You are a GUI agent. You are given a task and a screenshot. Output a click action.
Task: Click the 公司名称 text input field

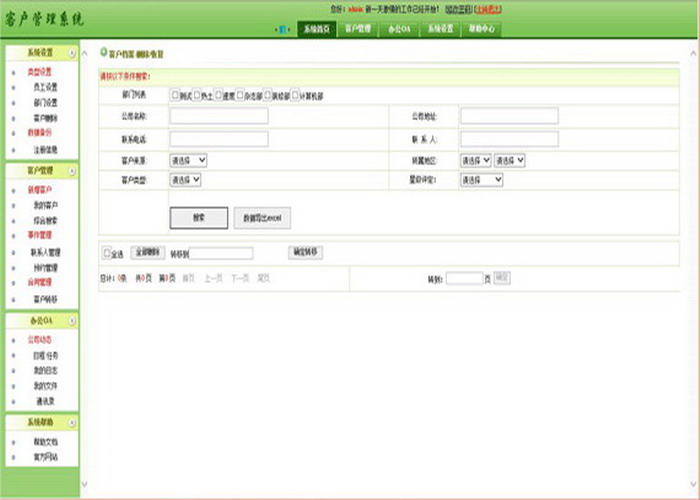click(218, 116)
